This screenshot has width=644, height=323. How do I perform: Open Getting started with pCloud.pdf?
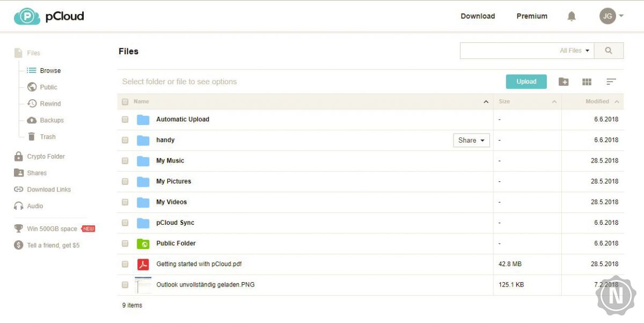pos(199,264)
